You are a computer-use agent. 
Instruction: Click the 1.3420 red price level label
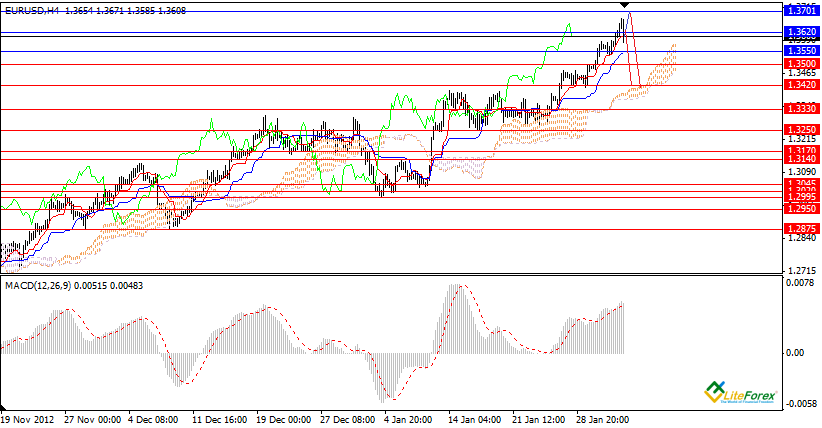coord(802,85)
